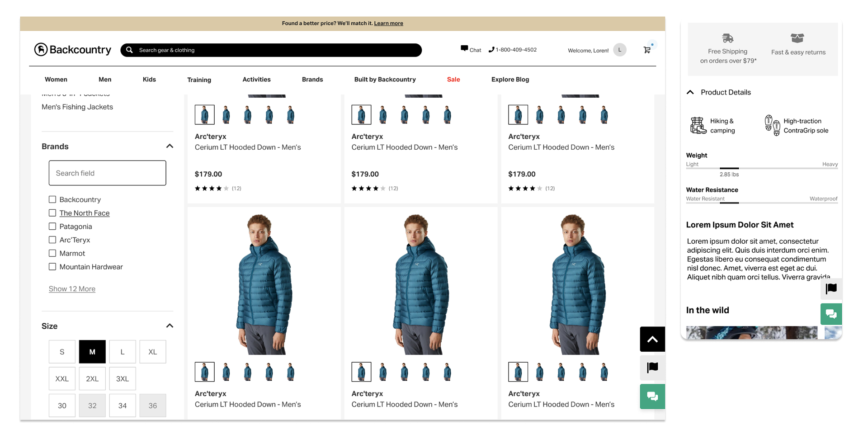
Task: Check the Patagonia brand checkbox
Action: coord(52,227)
